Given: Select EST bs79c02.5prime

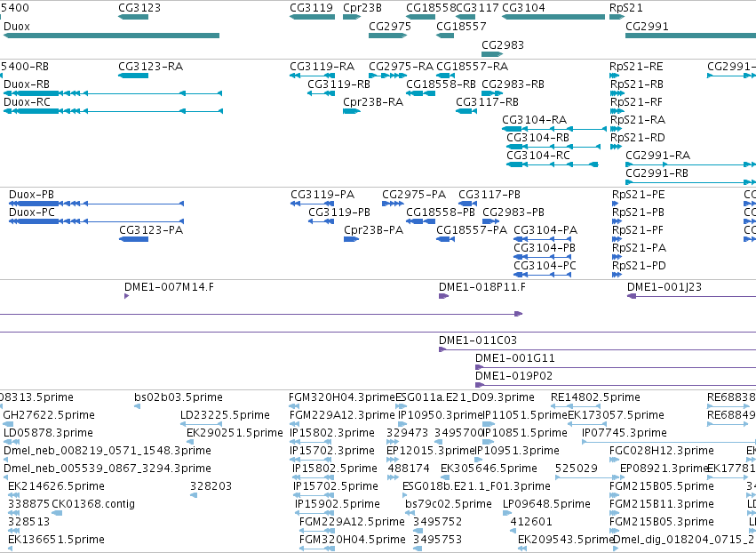Looking at the screenshot, I should coord(449,504).
